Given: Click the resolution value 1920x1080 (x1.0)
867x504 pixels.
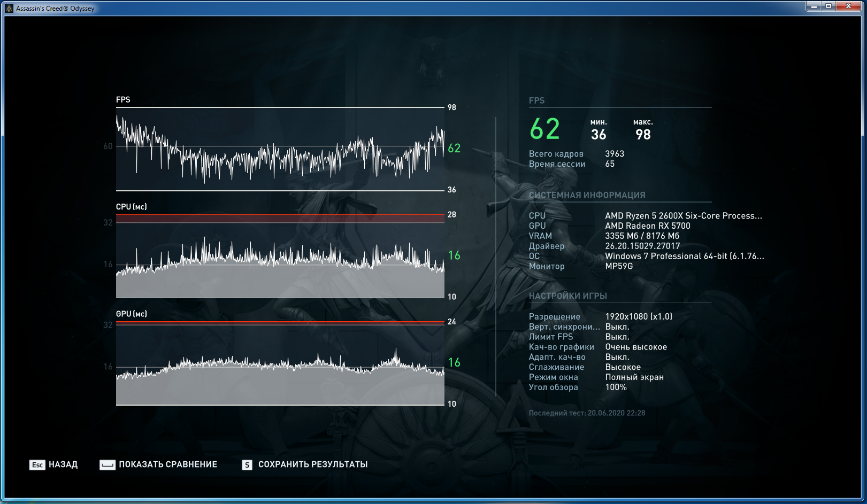Looking at the screenshot, I should click(x=639, y=317).
